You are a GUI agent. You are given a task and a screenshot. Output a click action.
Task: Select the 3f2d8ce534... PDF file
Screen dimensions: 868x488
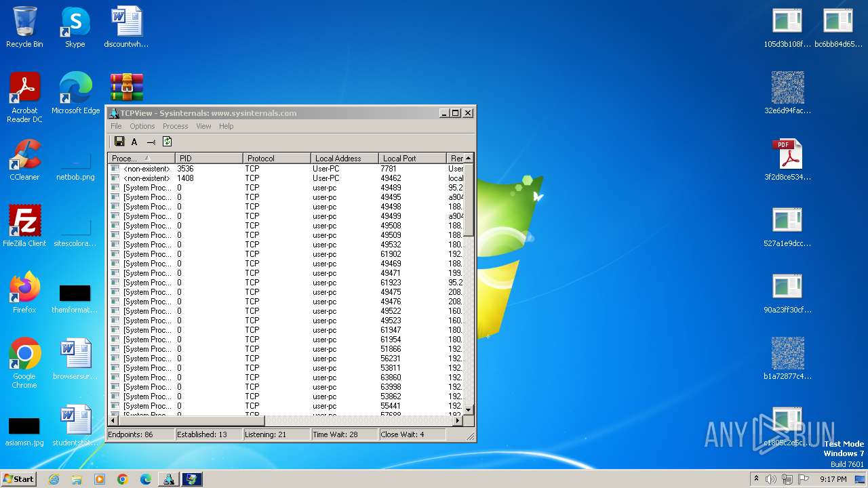787,160
